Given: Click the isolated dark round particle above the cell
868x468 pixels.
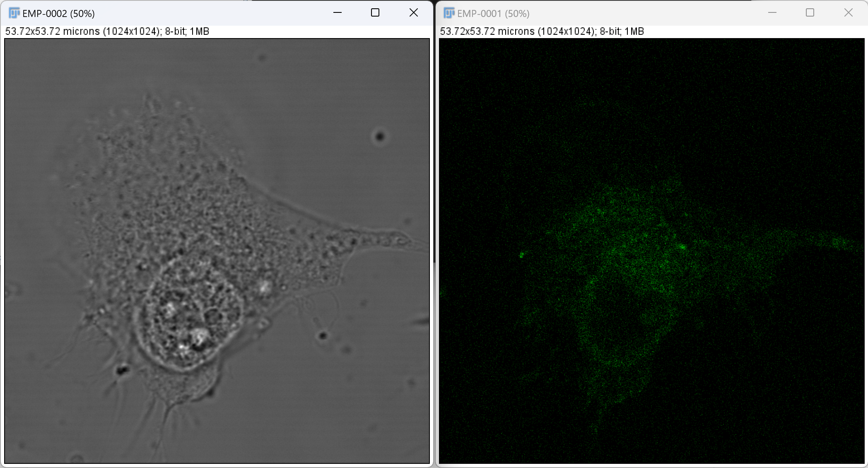Looking at the screenshot, I should 380,136.
